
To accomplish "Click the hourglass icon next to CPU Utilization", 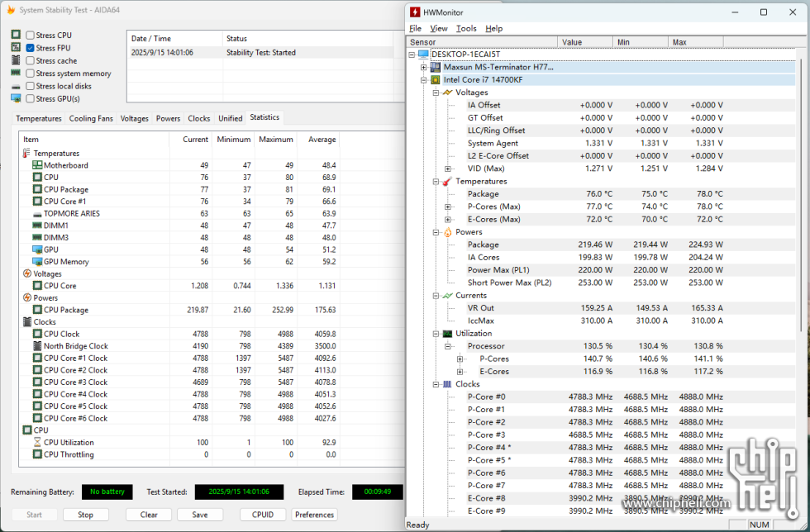I will (37, 442).
